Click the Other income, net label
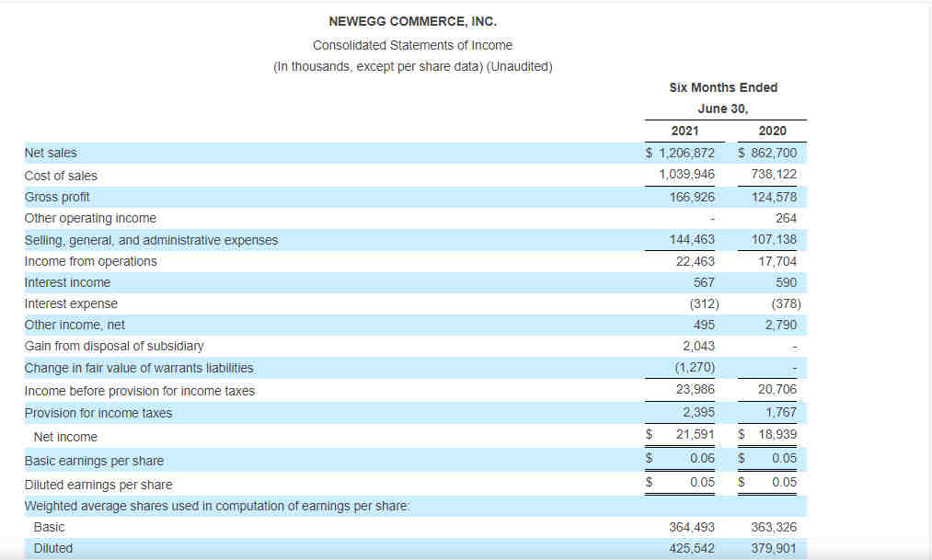Viewport: 932px width, 560px height. tap(75, 325)
